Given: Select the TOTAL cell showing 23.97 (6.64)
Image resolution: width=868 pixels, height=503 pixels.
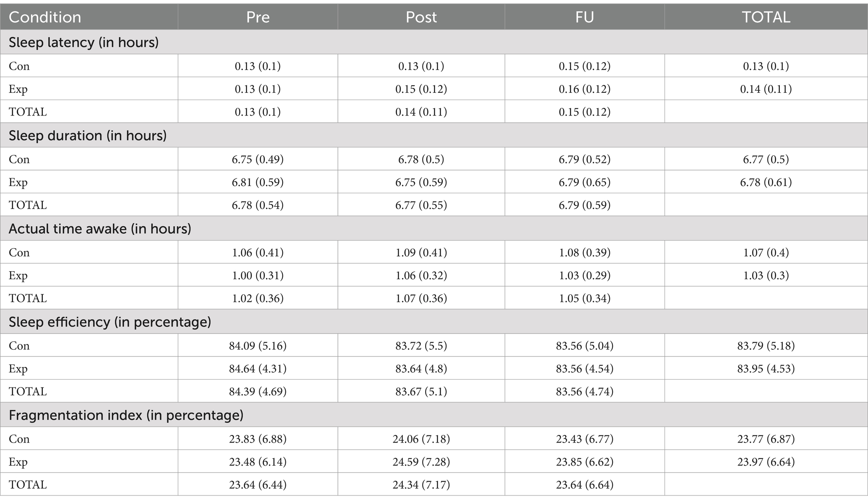Looking at the screenshot, I should (766, 461).
